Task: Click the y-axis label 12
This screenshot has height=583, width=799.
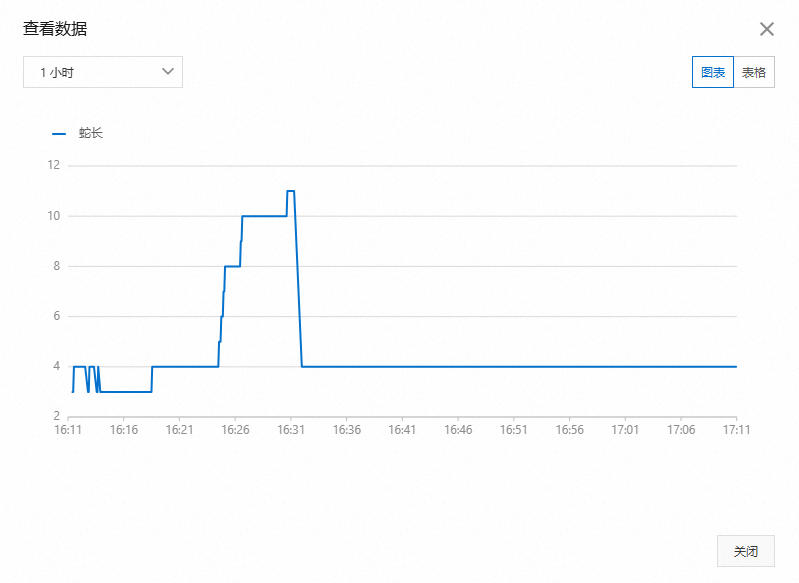Action: [x=54, y=165]
